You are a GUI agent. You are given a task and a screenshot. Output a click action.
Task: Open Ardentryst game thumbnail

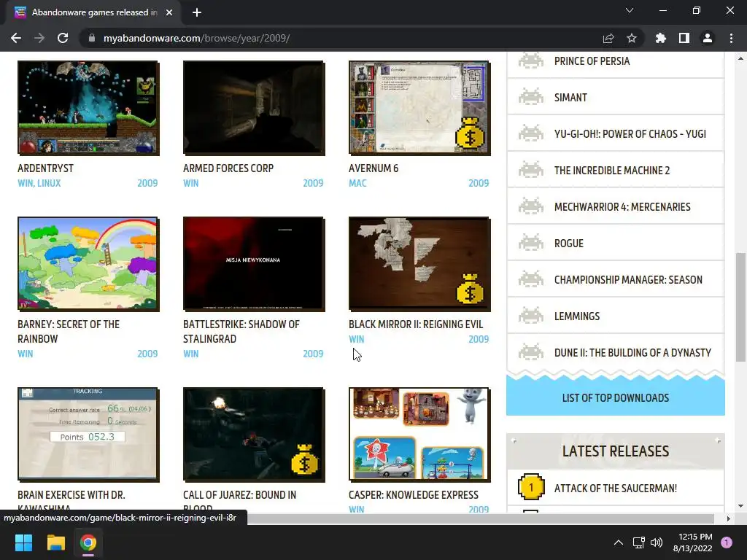click(x=88, y=108)
